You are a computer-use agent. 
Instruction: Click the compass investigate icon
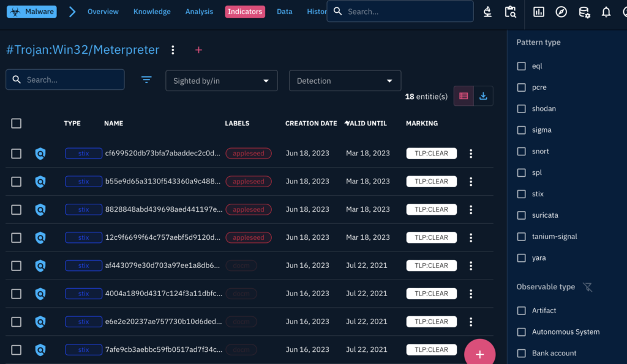pyautogui.click(x=561, y=12)
